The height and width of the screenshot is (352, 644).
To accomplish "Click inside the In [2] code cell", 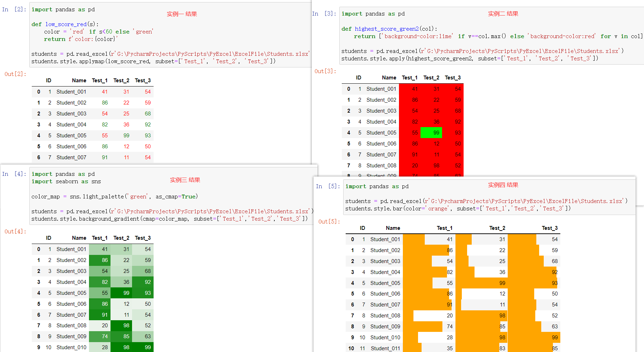I will tap(170, 35).
